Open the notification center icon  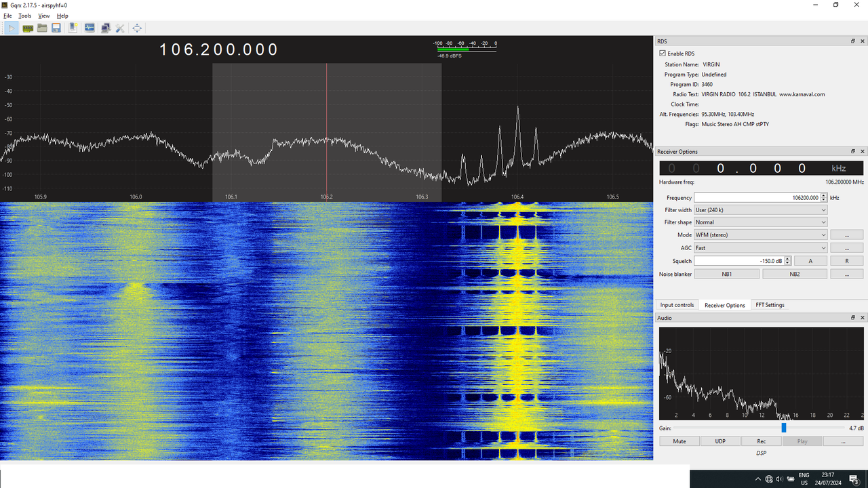[854, 479]
